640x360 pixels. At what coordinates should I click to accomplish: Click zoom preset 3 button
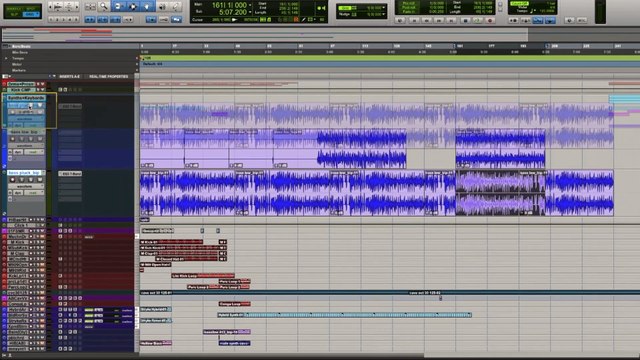[x=63, y=20]
